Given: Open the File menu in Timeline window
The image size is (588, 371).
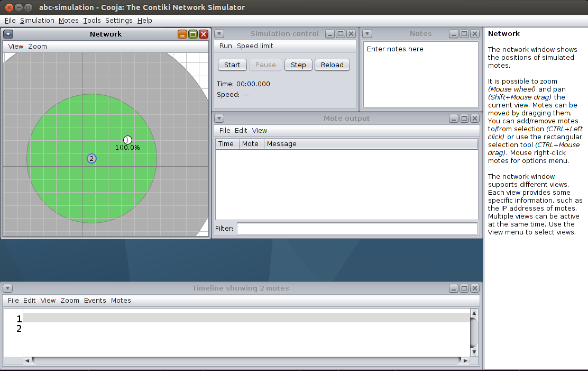Looking at the screenshot, I should 13,301.
